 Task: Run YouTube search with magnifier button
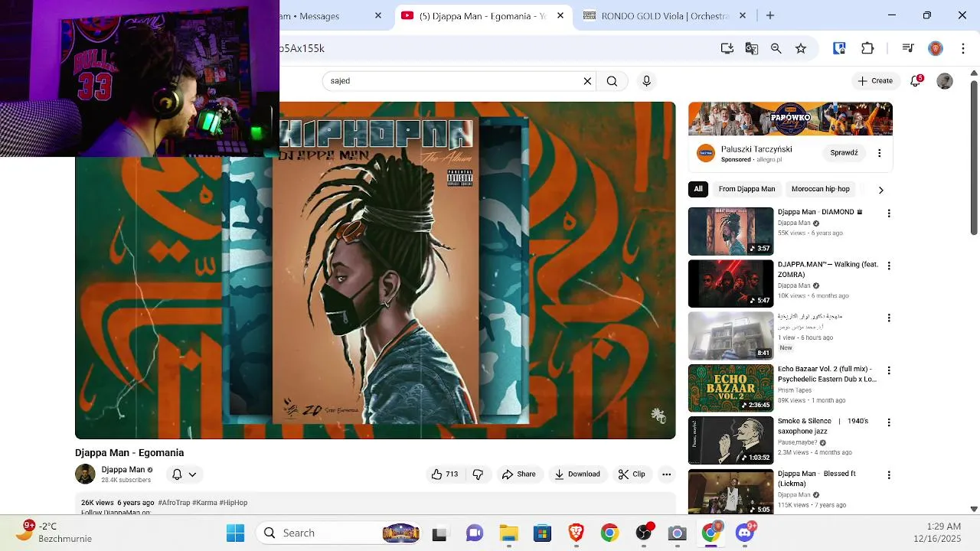click(x=612, y=81)
